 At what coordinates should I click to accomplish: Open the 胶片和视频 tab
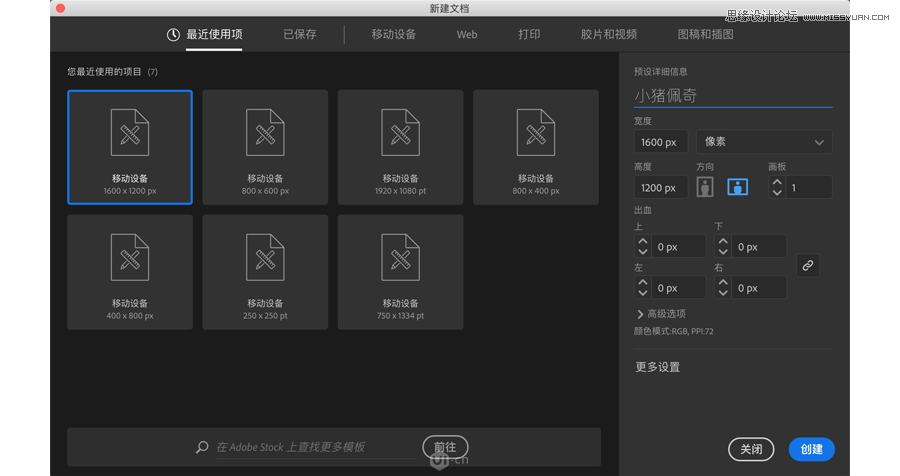(x=608, y=34)
